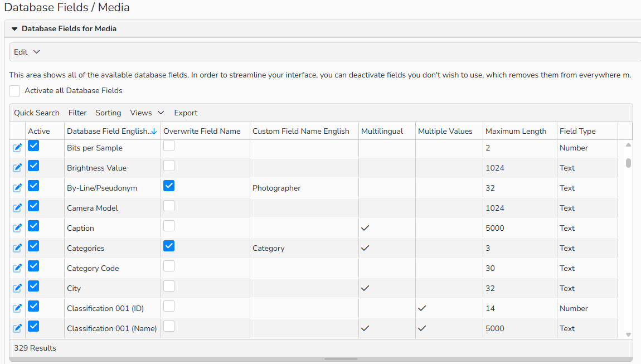
Task: Open edit icon for Classification 001 (Name) row
Action: tap(17, 328)
